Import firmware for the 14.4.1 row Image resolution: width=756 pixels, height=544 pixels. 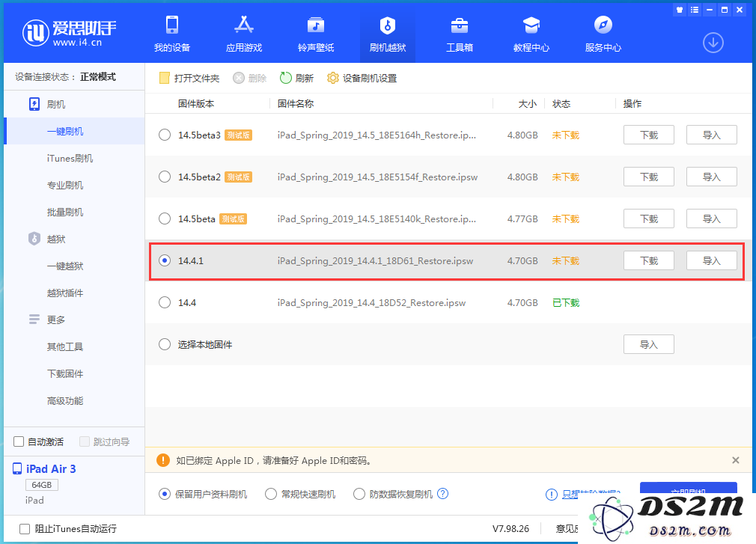[712, 260]
